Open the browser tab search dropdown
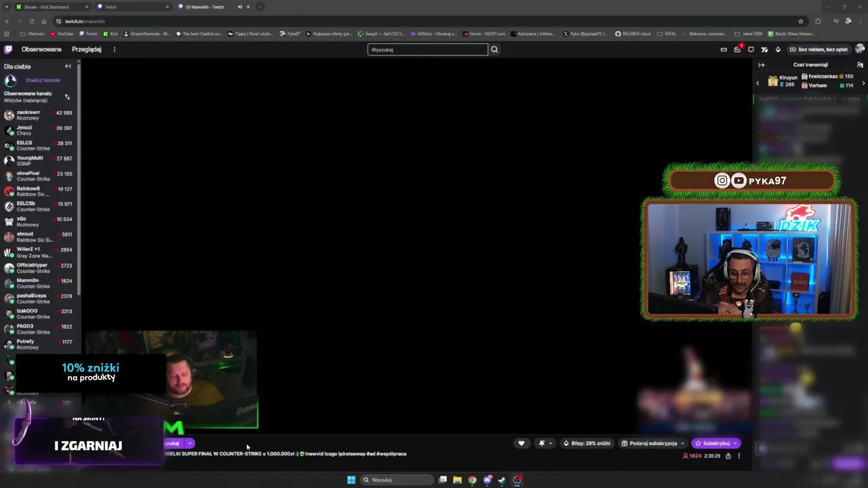868x488 pixels. tap(6, 7)
